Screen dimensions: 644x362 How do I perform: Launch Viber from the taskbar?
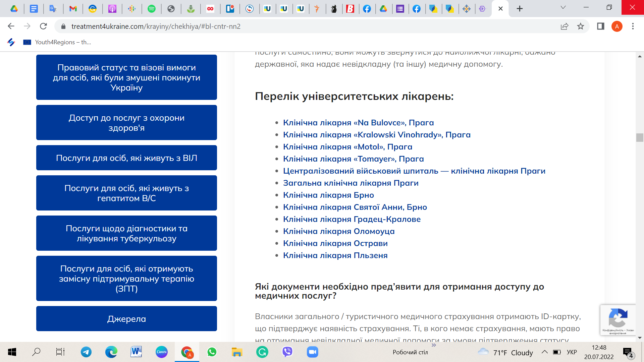287,352
